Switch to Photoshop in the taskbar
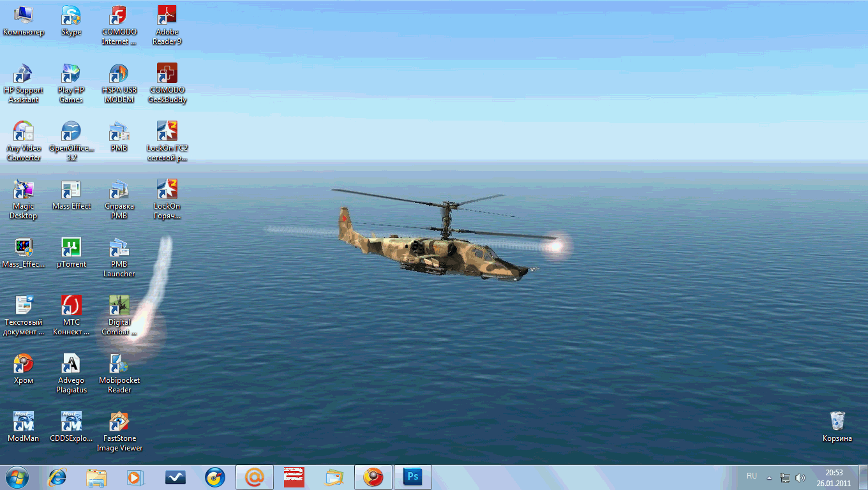Viewport: 868px width, 490px height. [413, 477]
